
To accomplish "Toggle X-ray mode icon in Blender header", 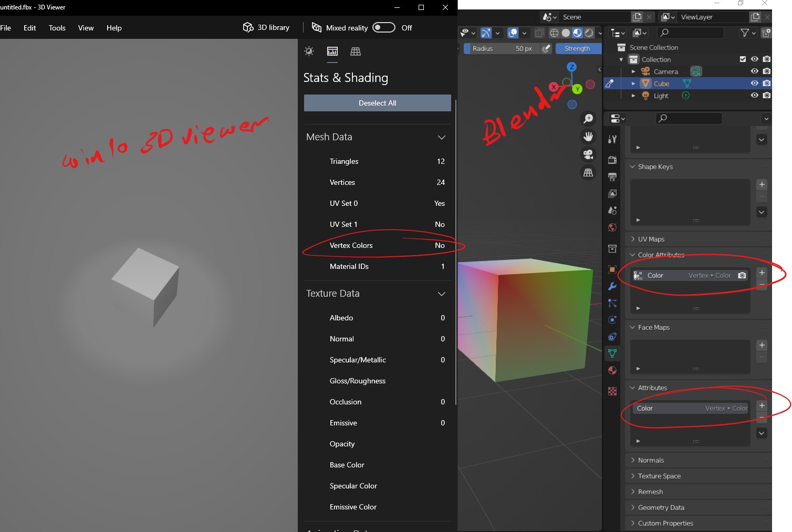I will click(x=539, y=33).
